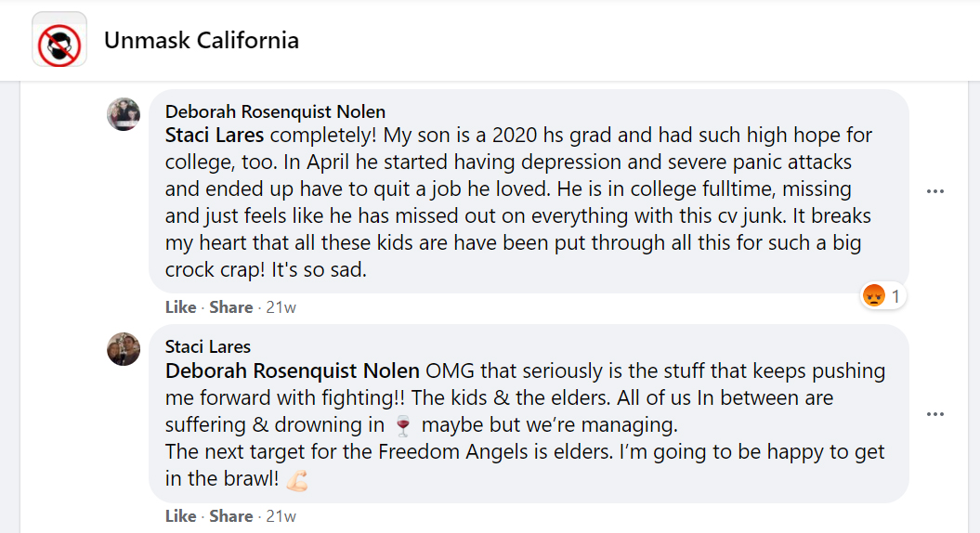
Task: Open Staci Lares' profile from the second comment's author name
Action: point(208,346)
